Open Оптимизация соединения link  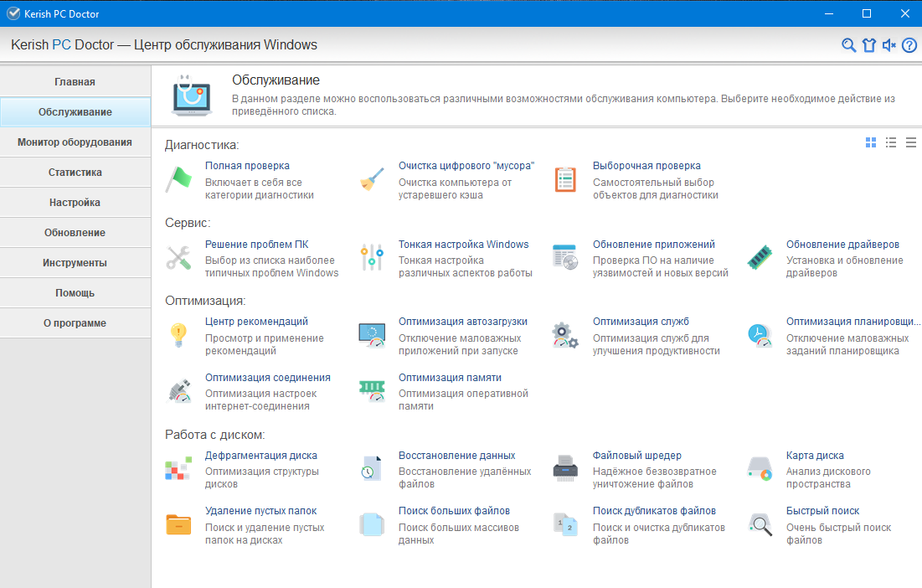(x=267, y=378)
